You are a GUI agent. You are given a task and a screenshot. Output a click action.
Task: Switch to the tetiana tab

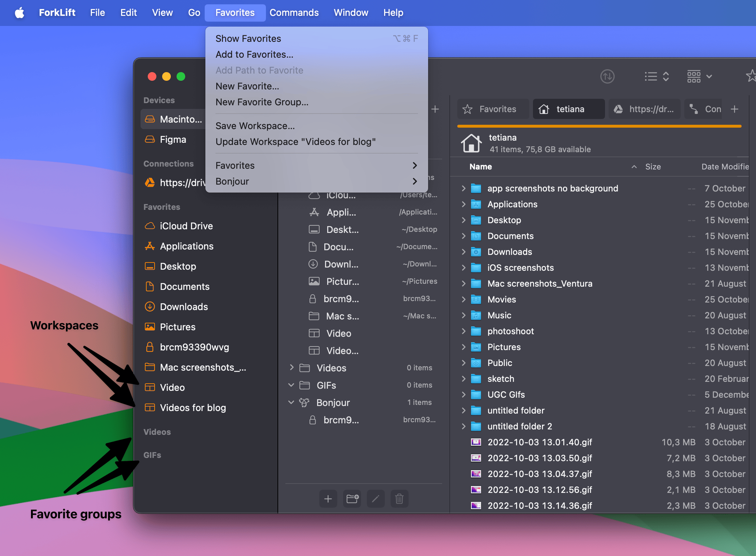tap(569, 109)
